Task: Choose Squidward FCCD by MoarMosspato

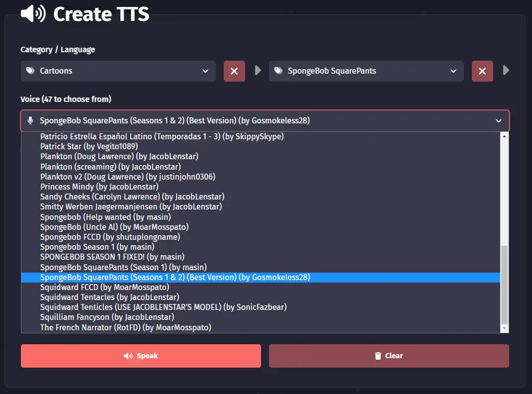Action: [261, 287]
